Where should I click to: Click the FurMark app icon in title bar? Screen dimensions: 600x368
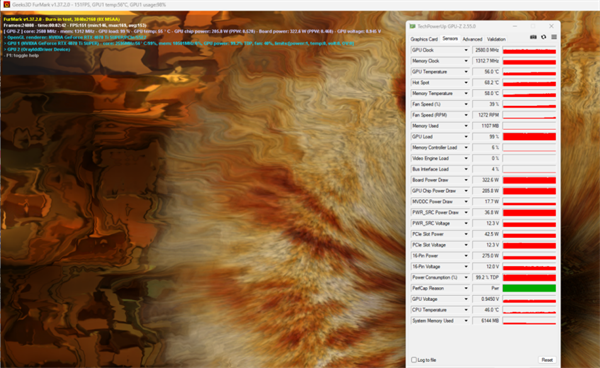click(7, 5)
